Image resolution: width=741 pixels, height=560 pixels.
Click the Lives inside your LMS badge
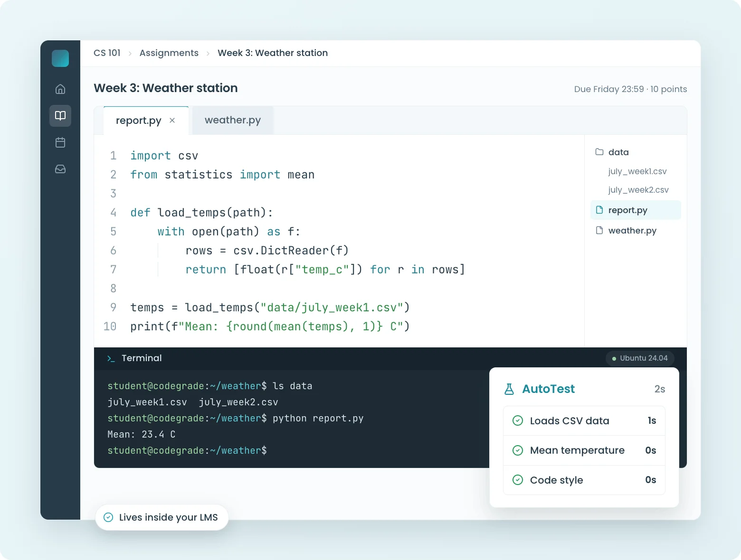point(161,517)
